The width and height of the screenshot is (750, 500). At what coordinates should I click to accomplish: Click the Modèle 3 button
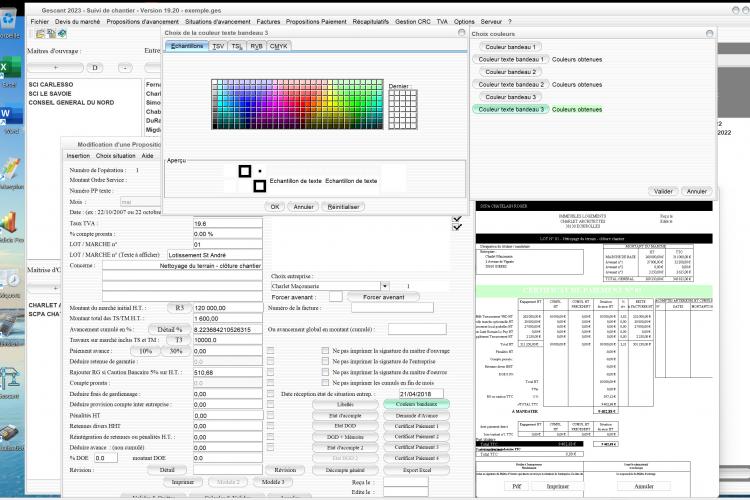pyautogui.click(x=273, y=482)
